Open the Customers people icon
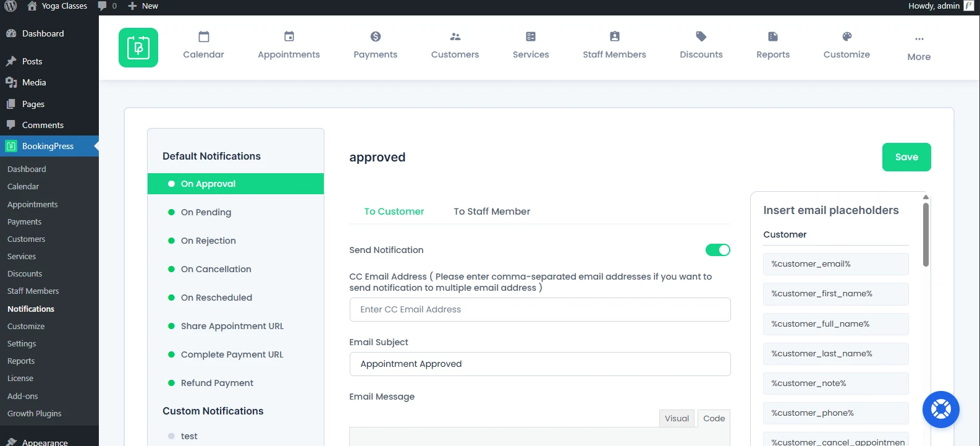Image resolution: width=980 pixels, height=446 pixels. pyautogui.click(x=455, y=36)
